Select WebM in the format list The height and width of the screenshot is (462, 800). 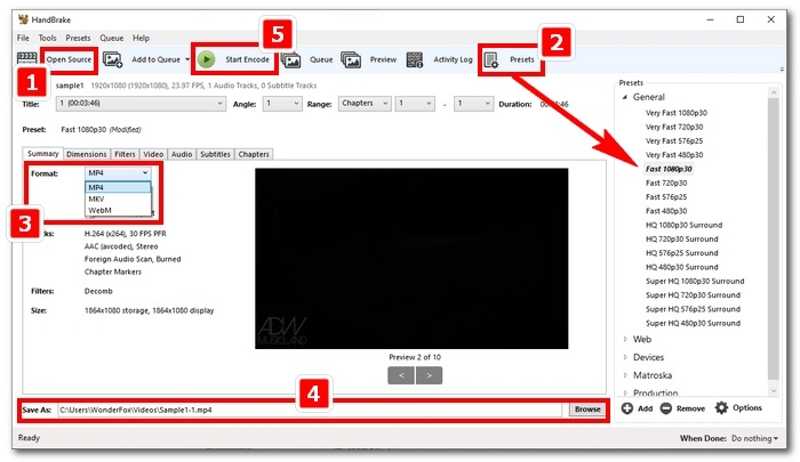118,210
